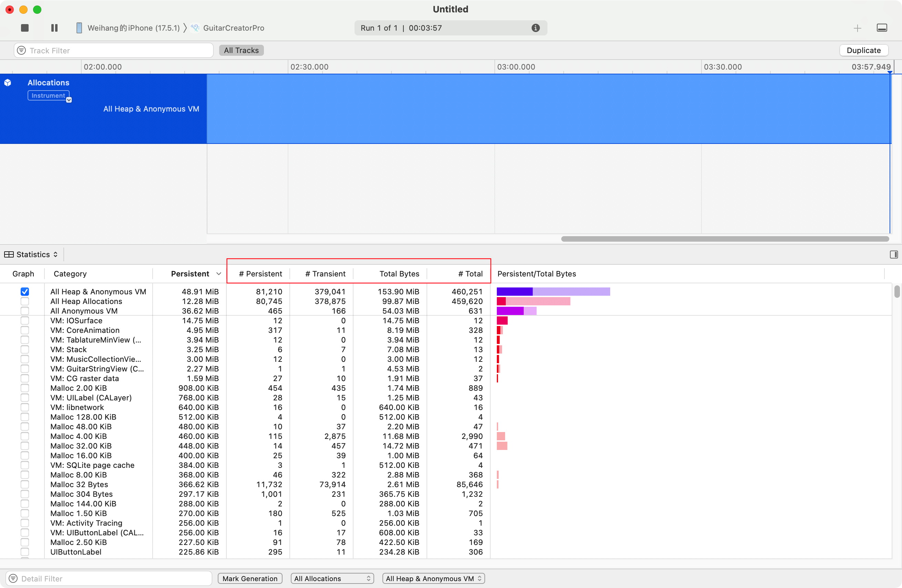902x588 pixels.
Task: Click the All Tracks filter tab
Action: point(241,50)
